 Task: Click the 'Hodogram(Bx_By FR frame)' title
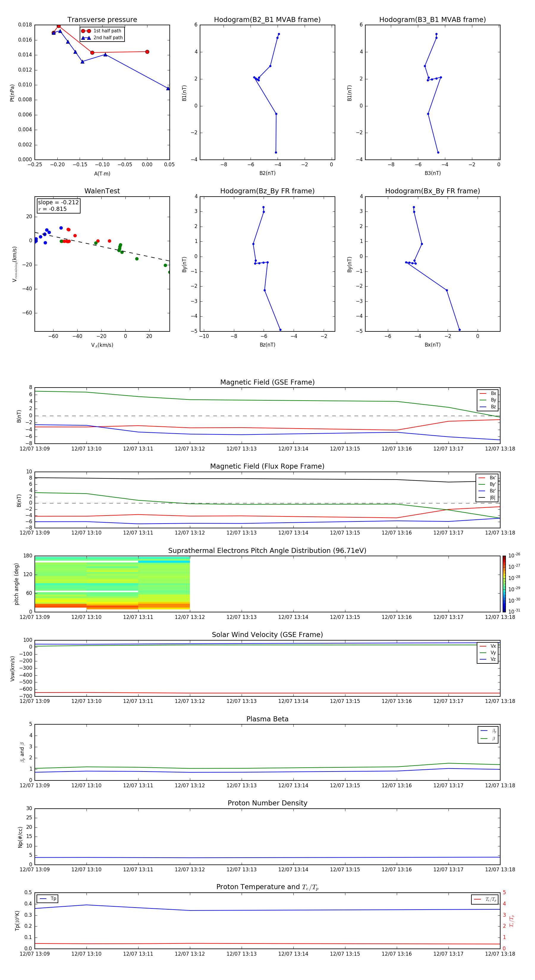[432, 191]
